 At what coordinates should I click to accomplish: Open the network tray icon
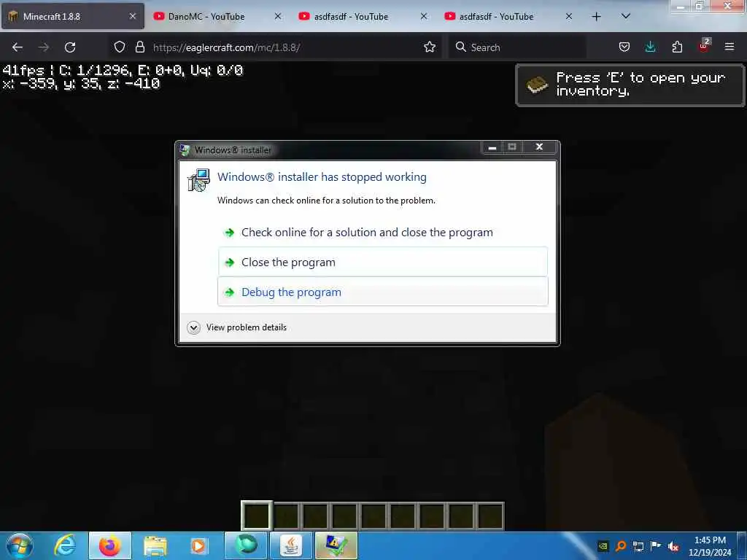click(x=638, y=546)
